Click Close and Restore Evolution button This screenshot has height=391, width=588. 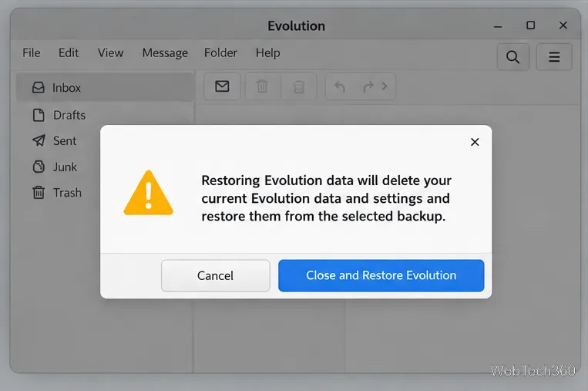(x=381, y=275)
